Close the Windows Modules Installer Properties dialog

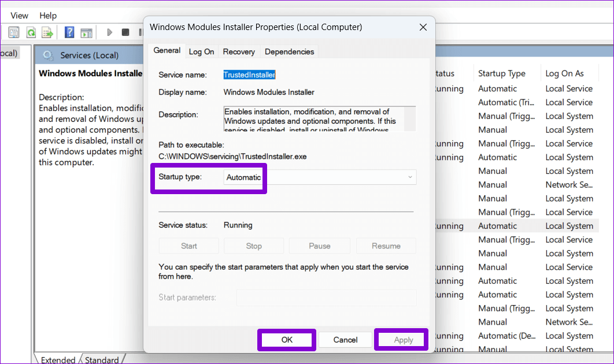tap(423, 27)
